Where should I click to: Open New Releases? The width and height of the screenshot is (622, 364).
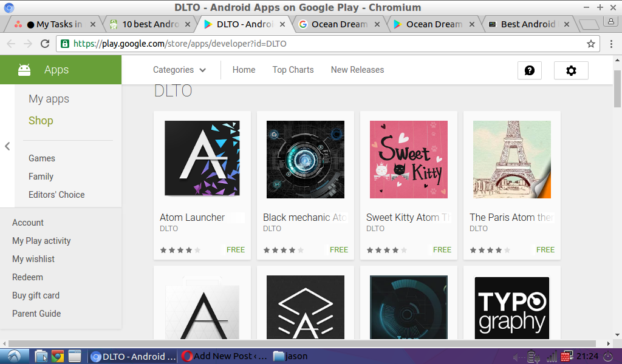click(x=357, y=70)
